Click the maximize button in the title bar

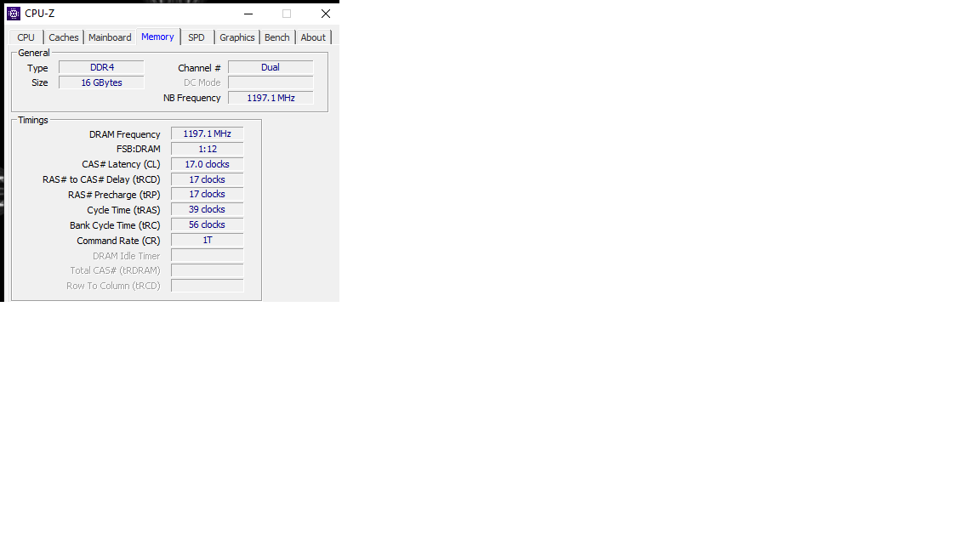pos(287,13)
